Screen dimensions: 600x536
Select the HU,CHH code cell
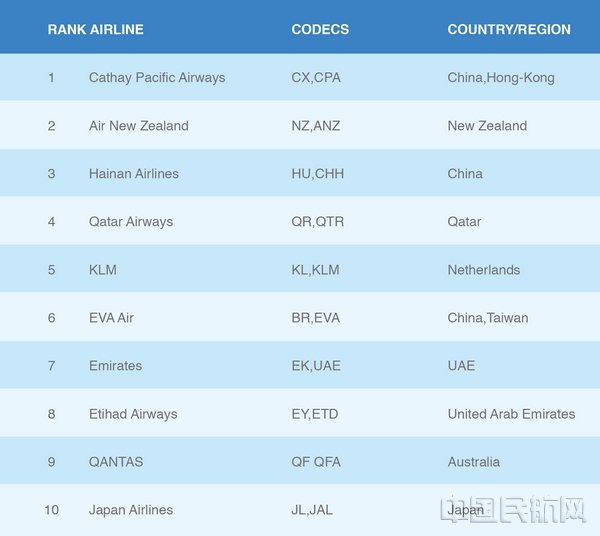point(318,174)
